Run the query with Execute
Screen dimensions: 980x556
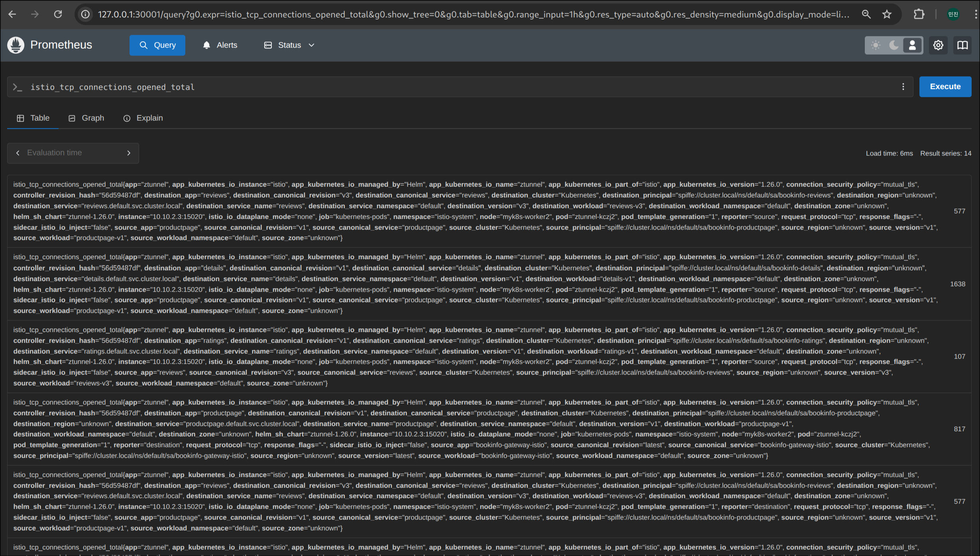945,87
